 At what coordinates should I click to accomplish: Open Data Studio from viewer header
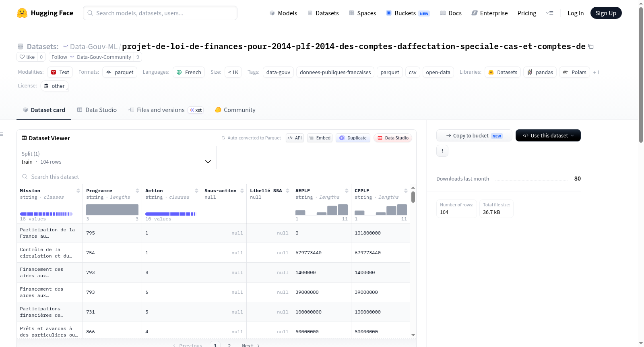(x=393, y=138)
